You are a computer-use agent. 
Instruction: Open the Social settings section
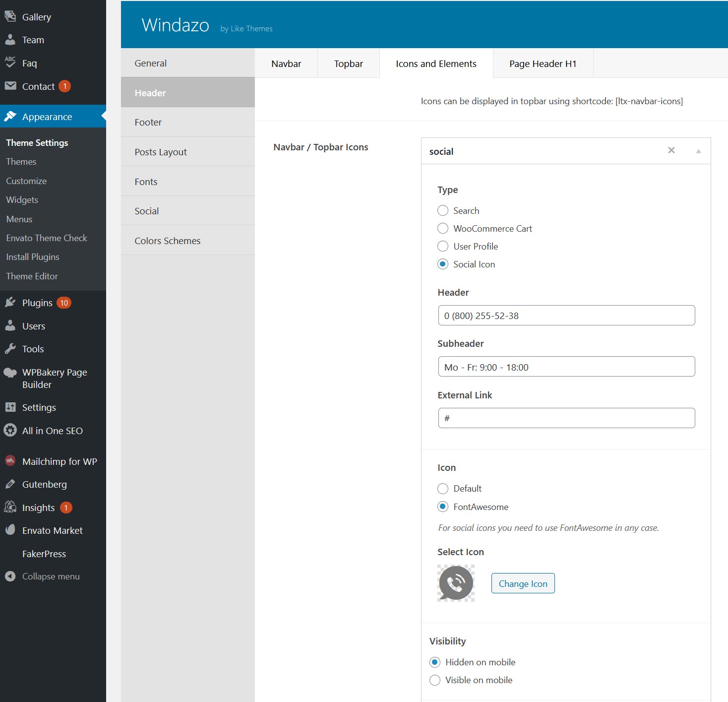pyautogui.click(x=188, y=211)
